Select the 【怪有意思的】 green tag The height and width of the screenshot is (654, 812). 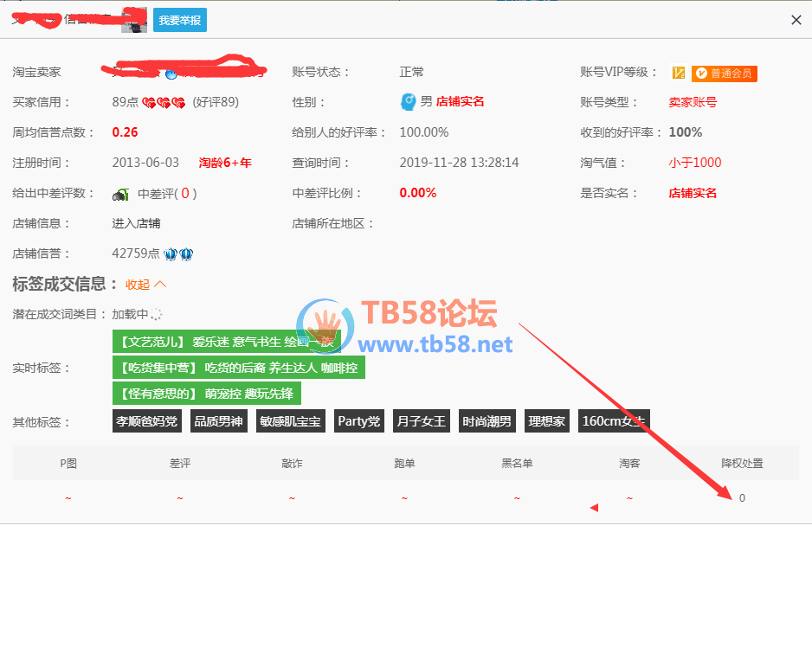pyautogui.click(x=207, y=394)
